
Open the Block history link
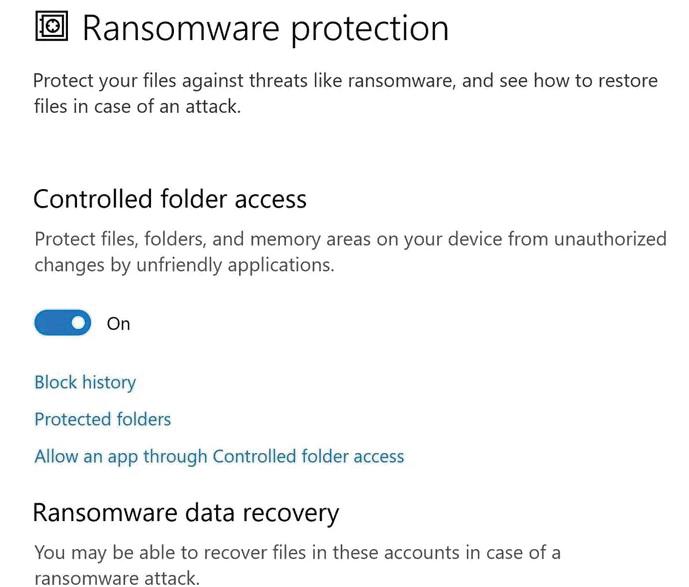(x=85, y=382)
